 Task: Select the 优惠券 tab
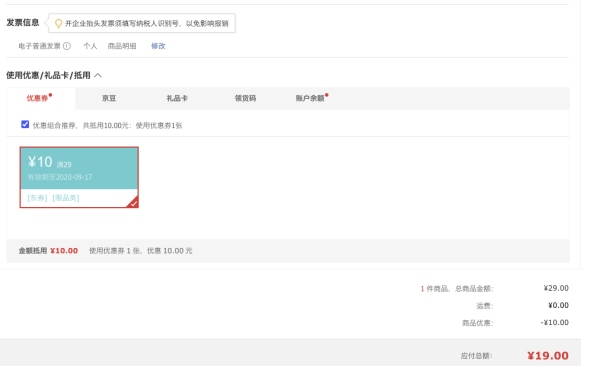[x=37, y=98]
